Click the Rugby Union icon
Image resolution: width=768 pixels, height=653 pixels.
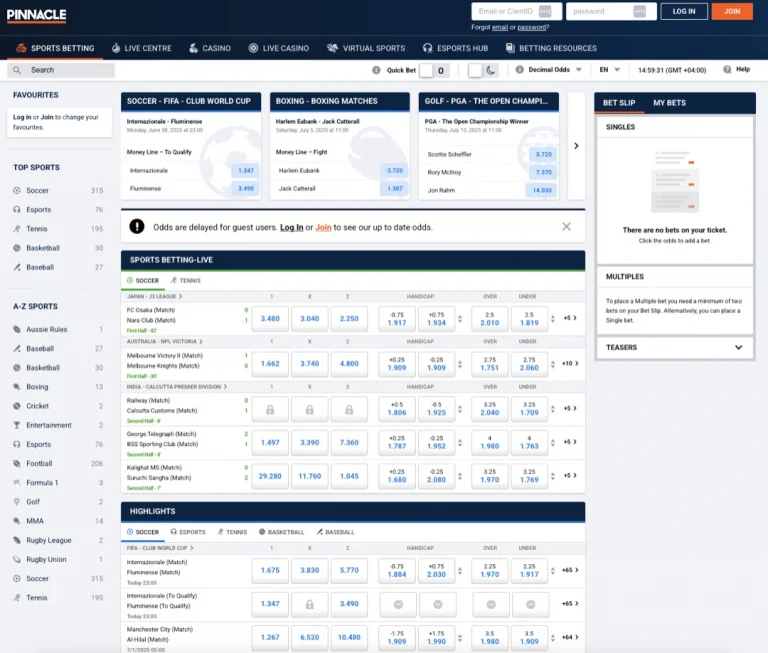click(x=17, y=559)
